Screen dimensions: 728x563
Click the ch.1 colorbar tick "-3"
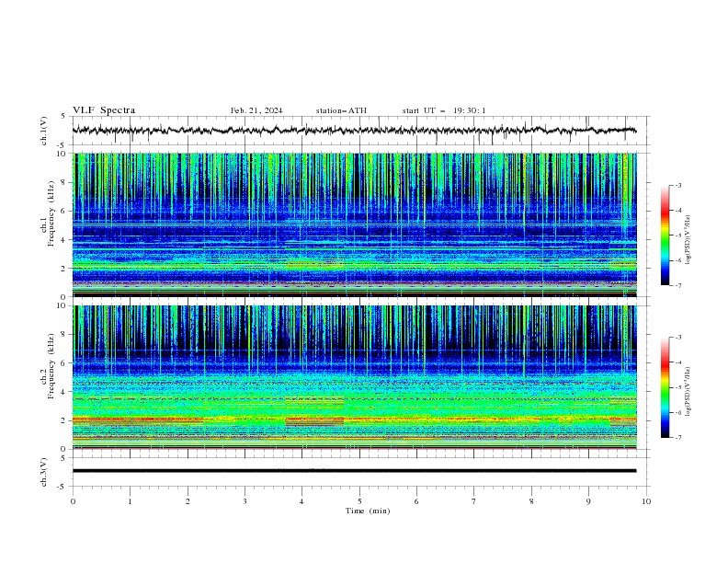pyautogui.click(x=678, y=185)
